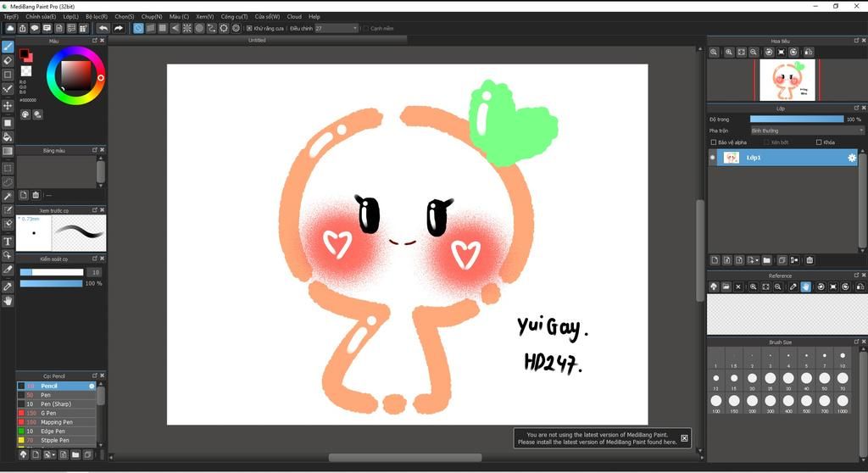Click the brush size slider in Kiểm soát cọ
The width and height of the screenshot is (868, 473).
click(x=52, y=272)
